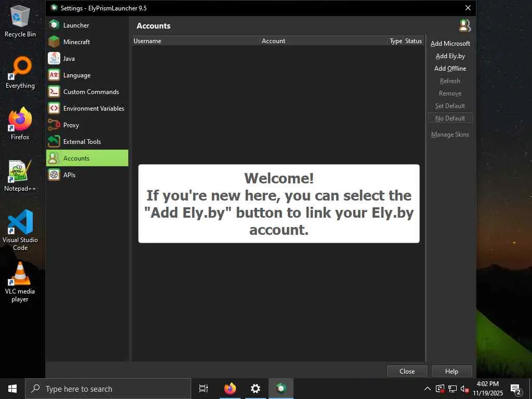The height and width of the screenshot is (399, 532).
Task: Close the Settings dialog with Close button
Action: tap(407, 371)
